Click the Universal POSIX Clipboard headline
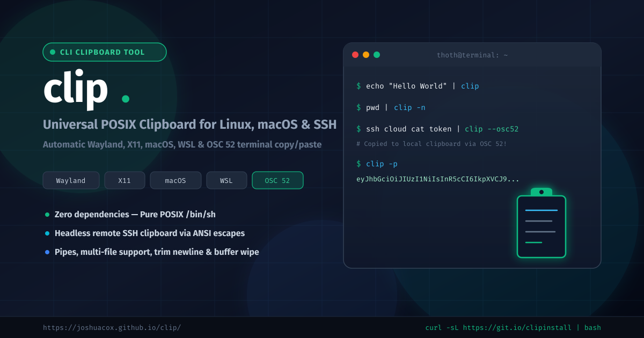This screenshot has width=644, height=338. 189,124
